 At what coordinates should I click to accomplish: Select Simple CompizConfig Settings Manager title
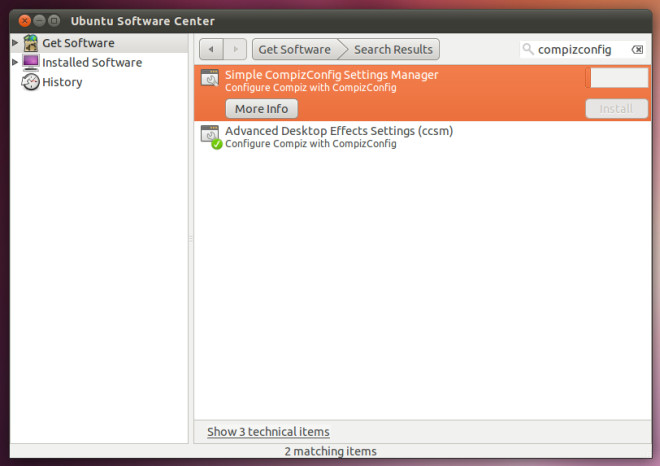[331, 75]
